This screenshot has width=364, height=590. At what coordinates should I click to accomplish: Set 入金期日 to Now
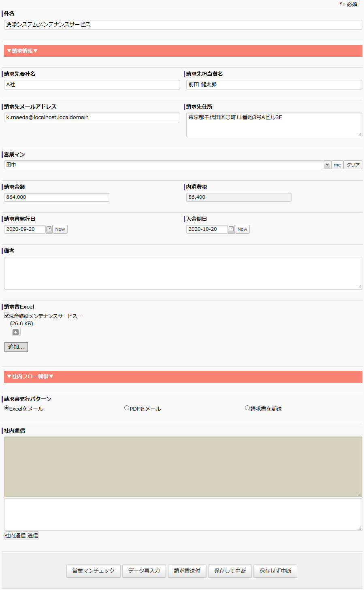point(242,229)
